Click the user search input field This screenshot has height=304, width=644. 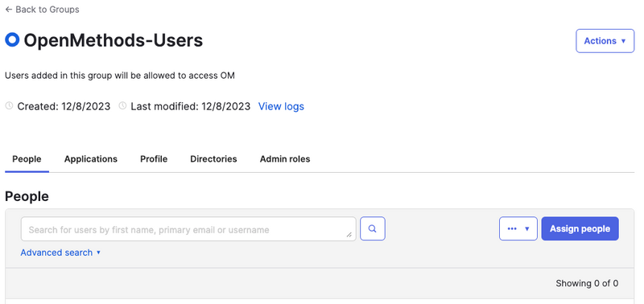point(188,229)
